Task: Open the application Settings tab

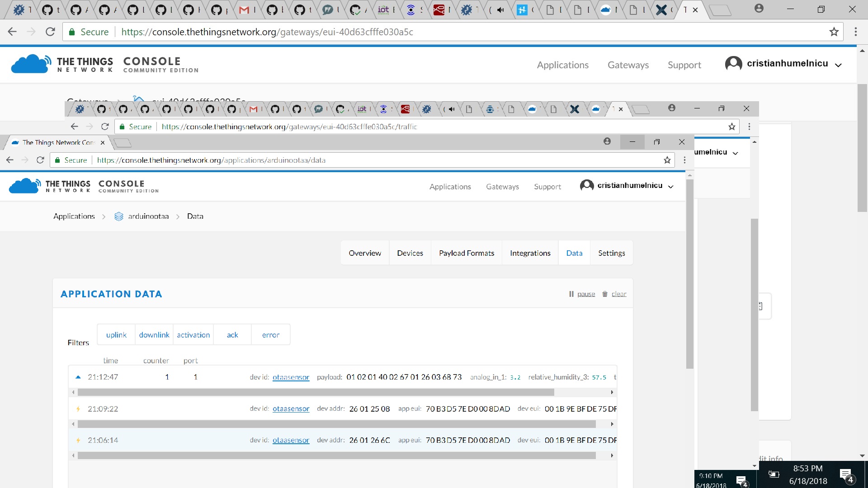Action: (x=612, y=253)
